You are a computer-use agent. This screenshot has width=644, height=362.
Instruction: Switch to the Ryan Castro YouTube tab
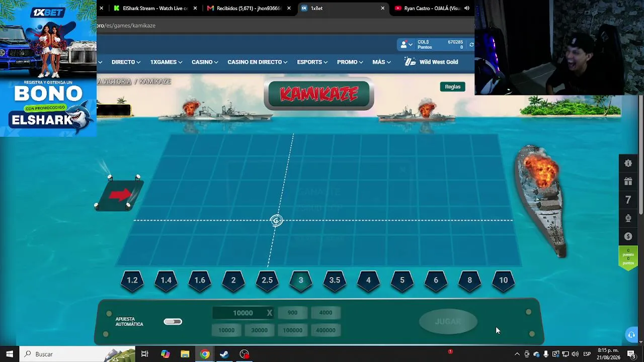pyautogui.click(x=432, y=8)
